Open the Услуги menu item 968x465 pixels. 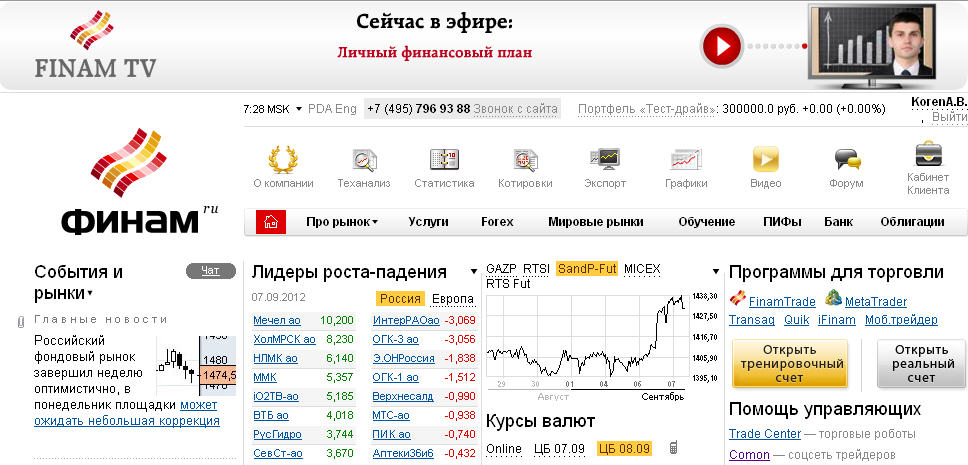coord(428,222)
